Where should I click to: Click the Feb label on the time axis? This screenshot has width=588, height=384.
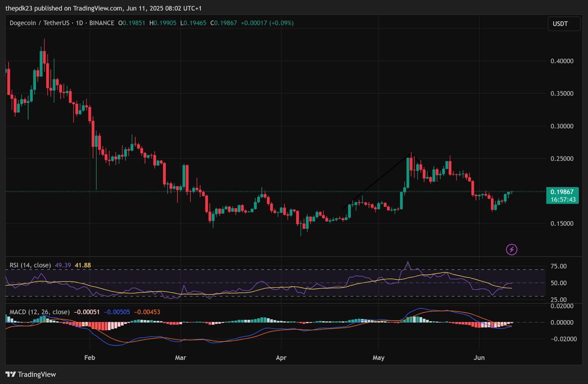(90, 358)
